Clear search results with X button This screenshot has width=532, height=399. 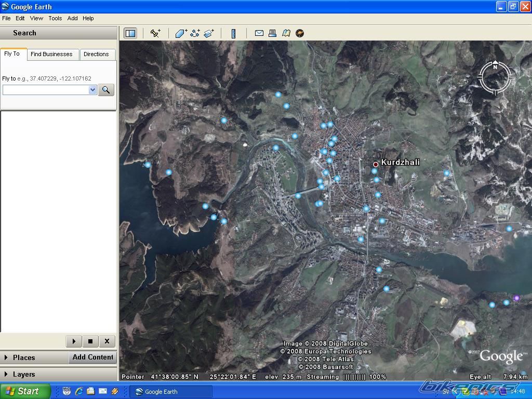(107, 341)
